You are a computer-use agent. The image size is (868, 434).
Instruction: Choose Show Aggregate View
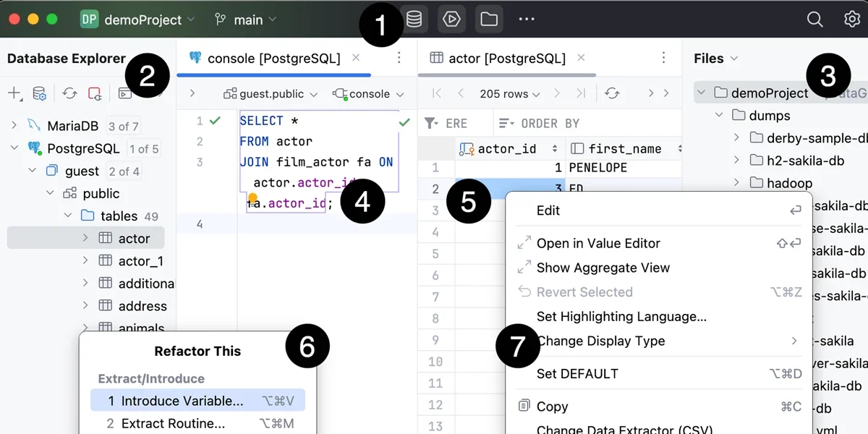(x=659, y=268)
